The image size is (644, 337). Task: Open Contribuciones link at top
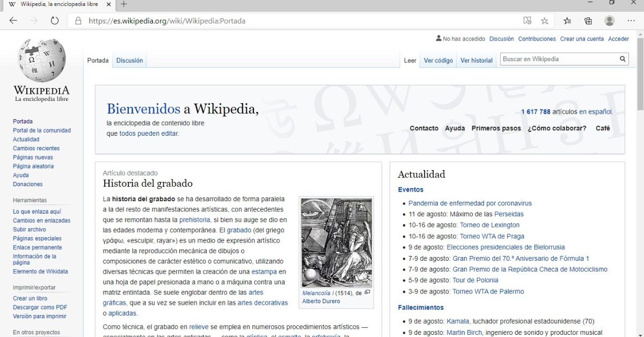point(537,39)
